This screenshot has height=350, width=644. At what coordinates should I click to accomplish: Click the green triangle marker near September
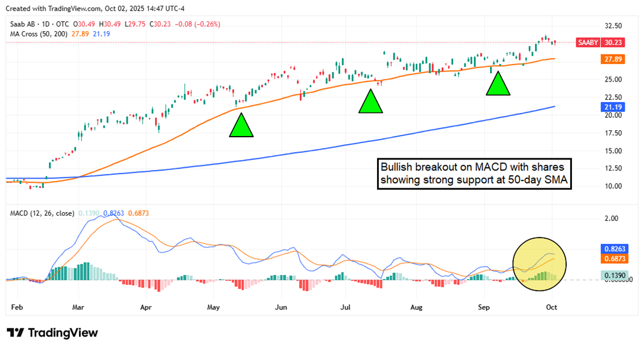[x=498, y=87]
